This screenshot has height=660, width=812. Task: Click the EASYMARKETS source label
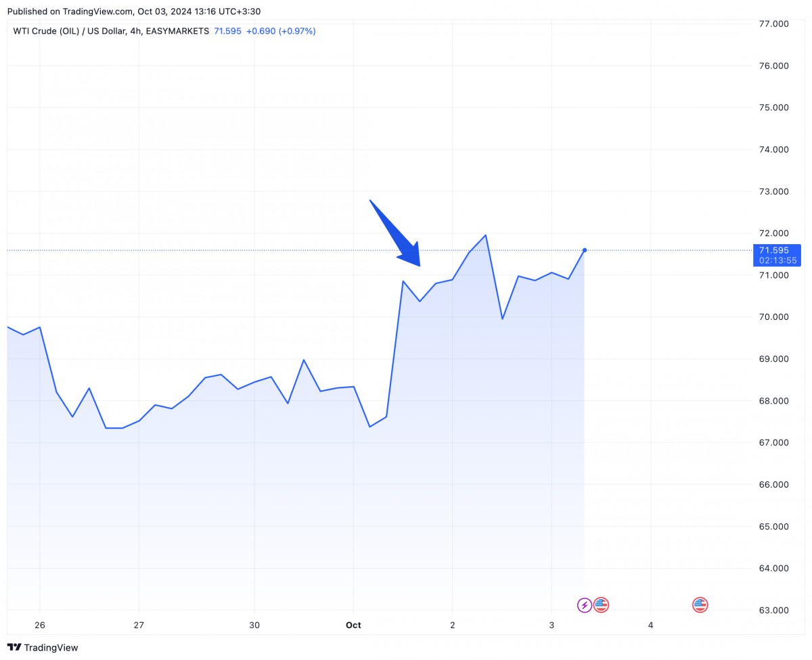177,31
